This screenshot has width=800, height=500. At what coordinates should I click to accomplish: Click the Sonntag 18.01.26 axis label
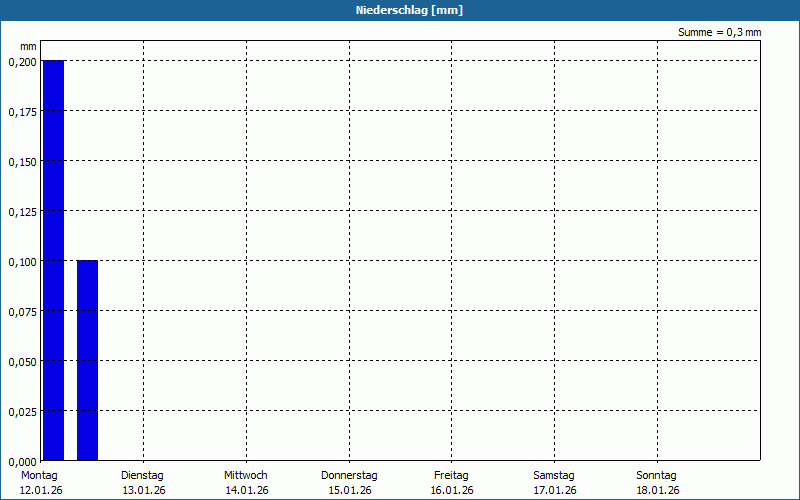point(657,483)
